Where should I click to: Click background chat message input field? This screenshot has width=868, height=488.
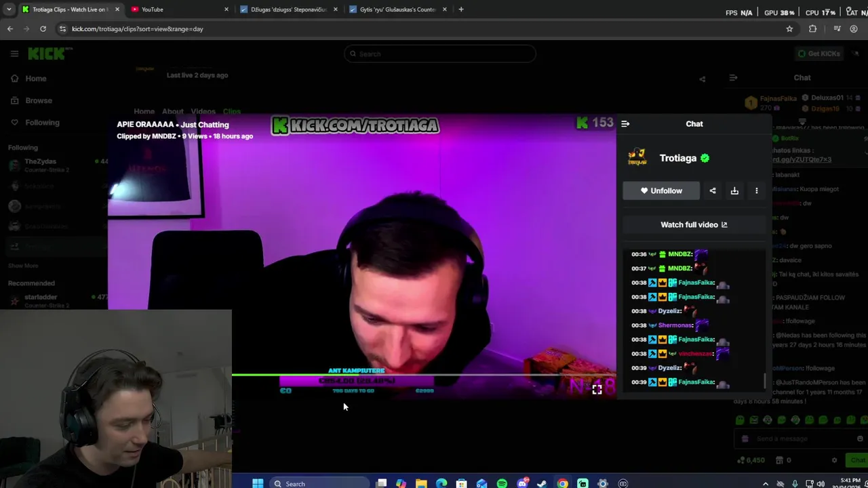799,439
